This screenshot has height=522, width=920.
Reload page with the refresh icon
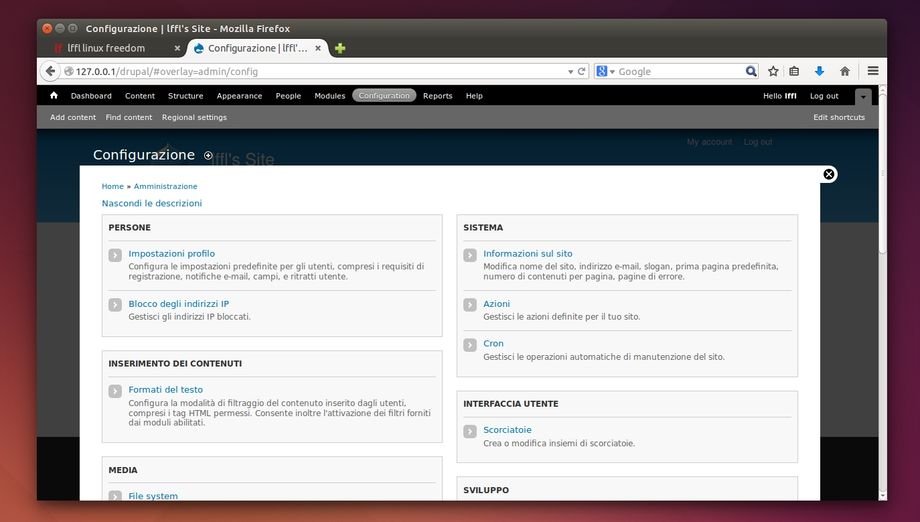[x=581, y=71]
